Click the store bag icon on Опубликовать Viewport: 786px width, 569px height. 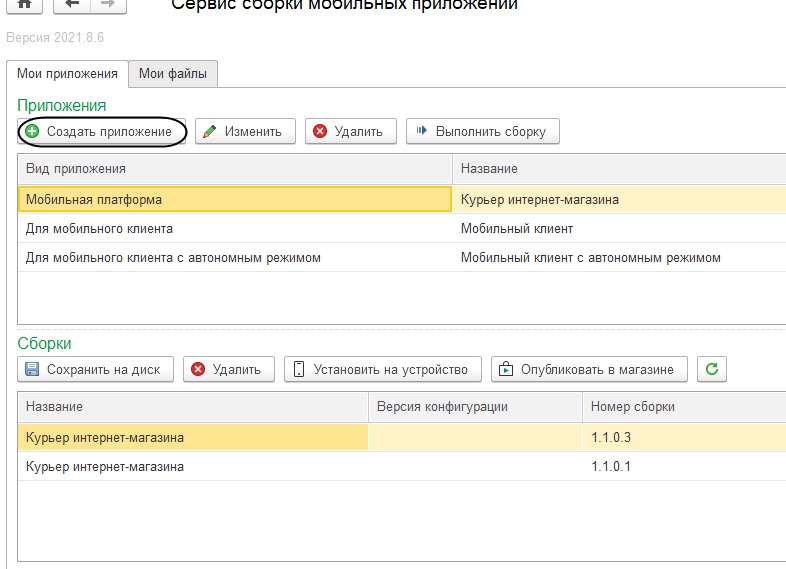[506, 369]
